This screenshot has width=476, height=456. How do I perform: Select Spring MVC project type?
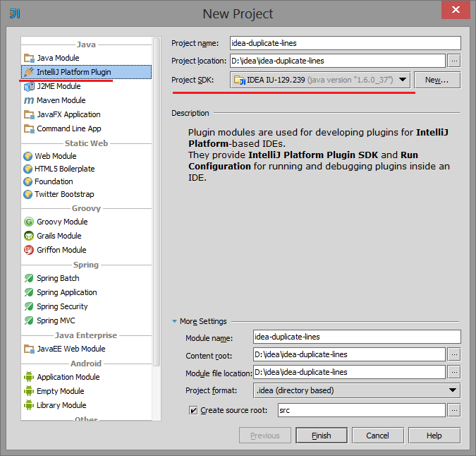[x=86, y=320]
